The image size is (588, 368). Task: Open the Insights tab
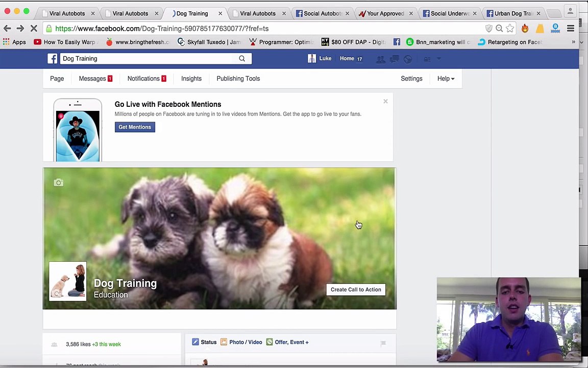pos(191,79)
